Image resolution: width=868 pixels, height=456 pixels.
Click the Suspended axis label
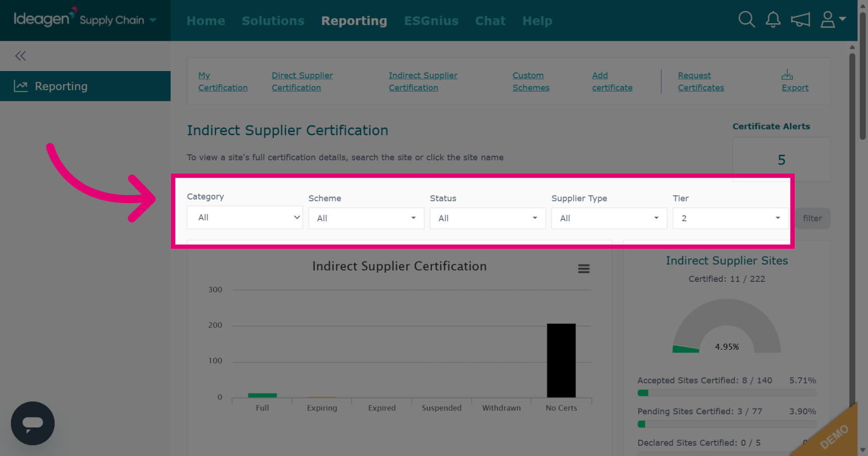pyautogui.click(x=442, y=408)
